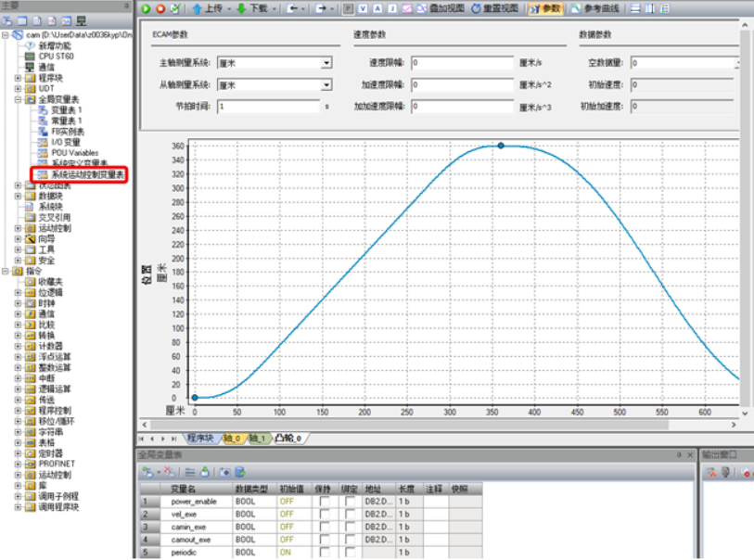
Task: Click the 参数 toolbar button
Action: tap(544, 8)
